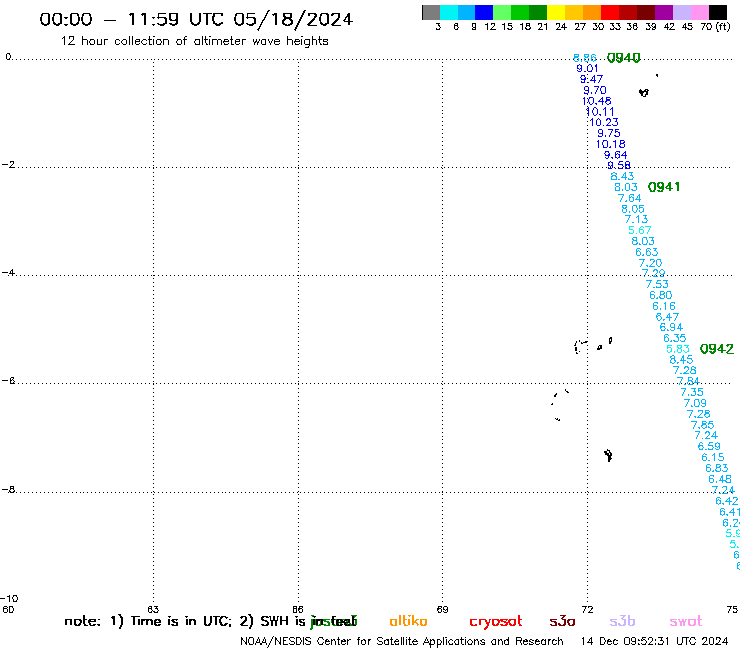The height and width of the screenshot is (650, 740).
Task: Click the wave height value 7.09
Action: pyautogui.click(x=695, y=403)
